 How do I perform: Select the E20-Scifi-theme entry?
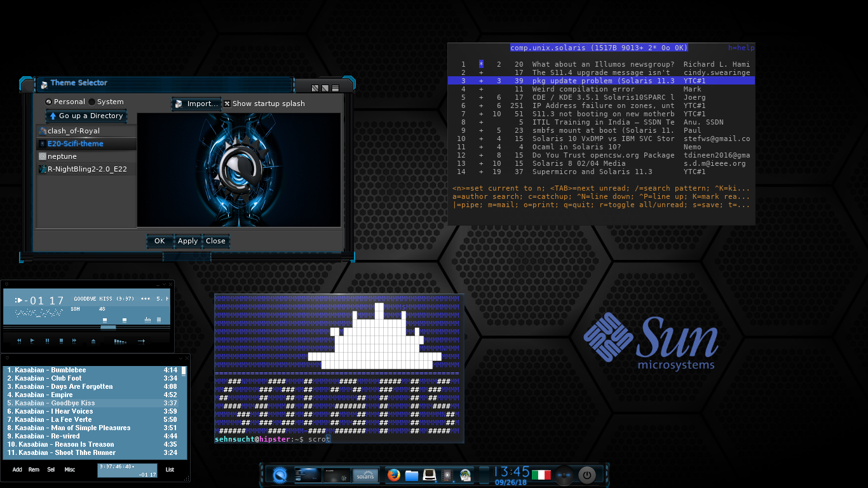(x=86, y=144)
